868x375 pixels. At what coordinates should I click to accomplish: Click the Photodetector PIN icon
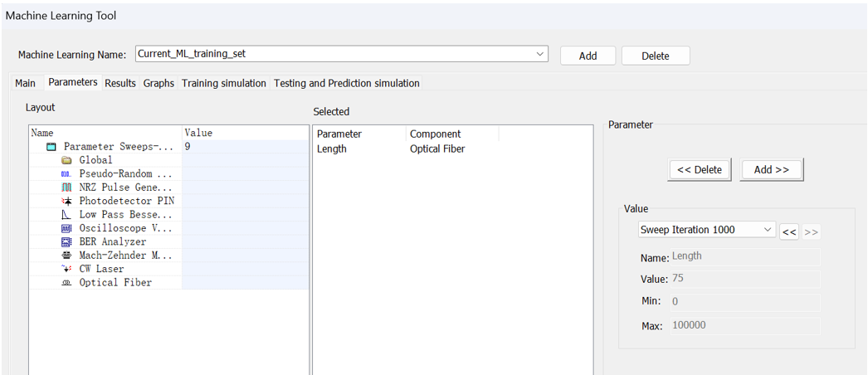[66, 202]
